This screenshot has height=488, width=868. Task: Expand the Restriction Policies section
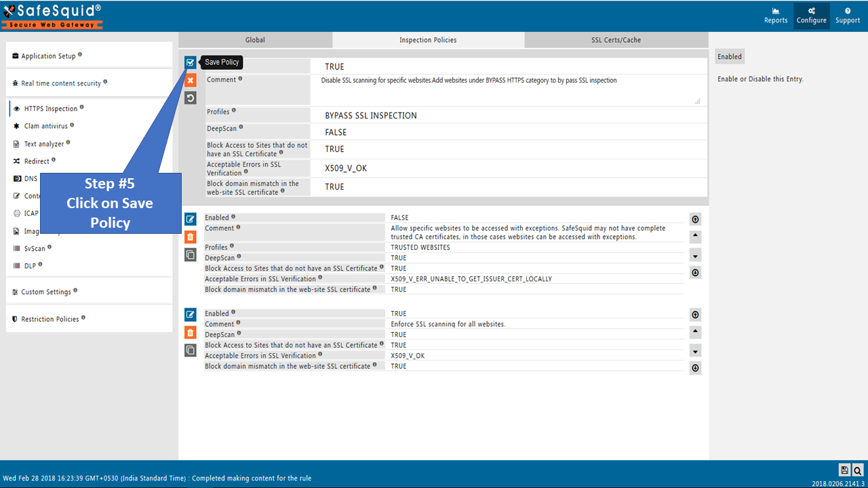[x=90, y=319]
